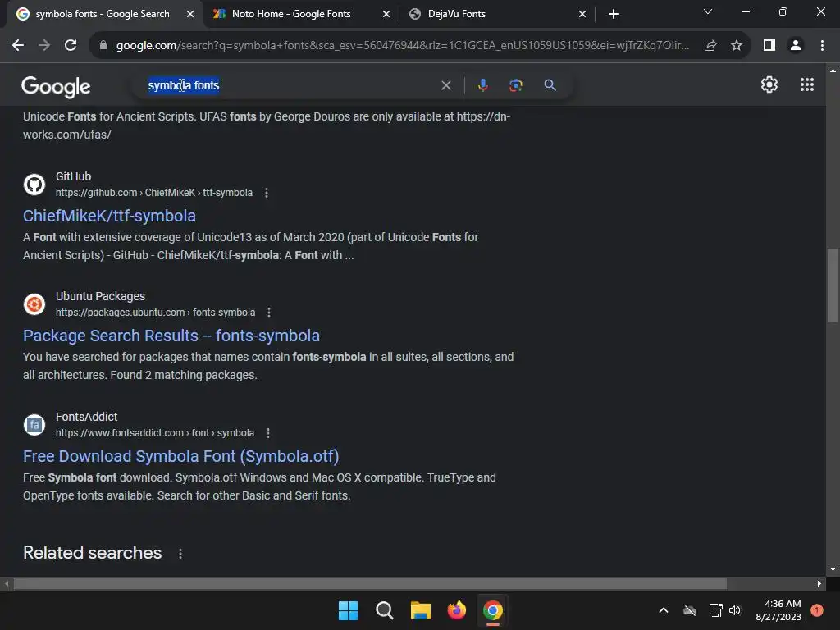Click Chrome icon in taskbar
The image size is (840, 630).
[493, 610]
